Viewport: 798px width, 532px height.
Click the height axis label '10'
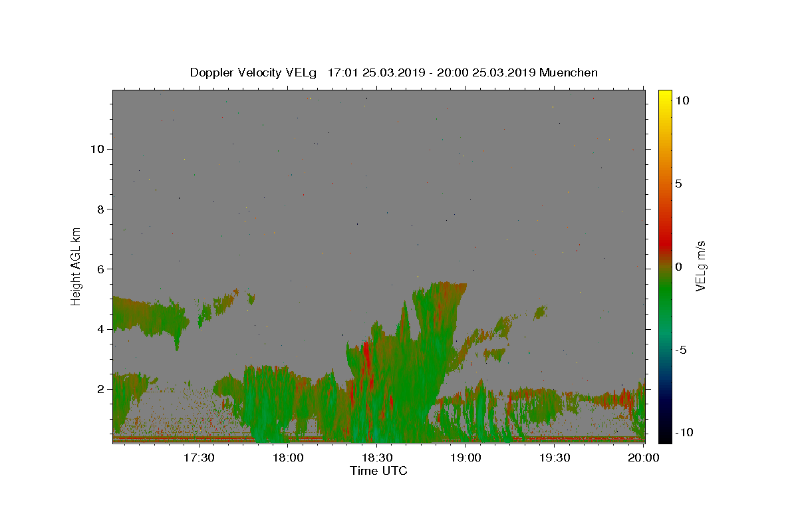click(97, 149)
